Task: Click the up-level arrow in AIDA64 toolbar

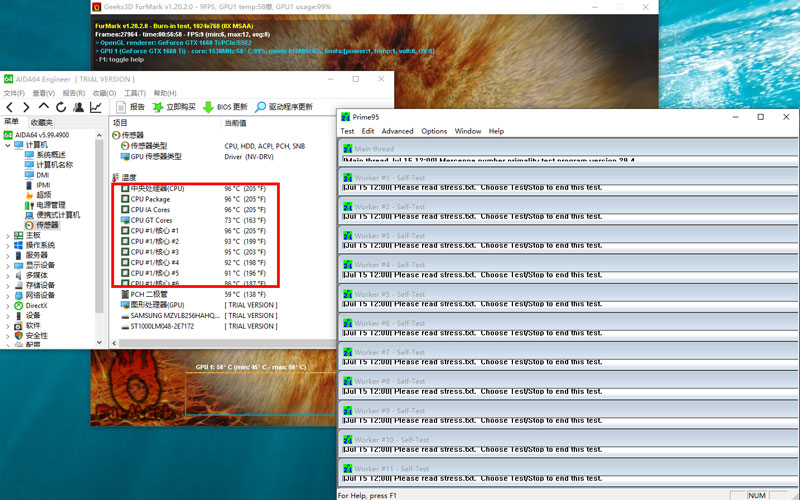Action: 44,107
